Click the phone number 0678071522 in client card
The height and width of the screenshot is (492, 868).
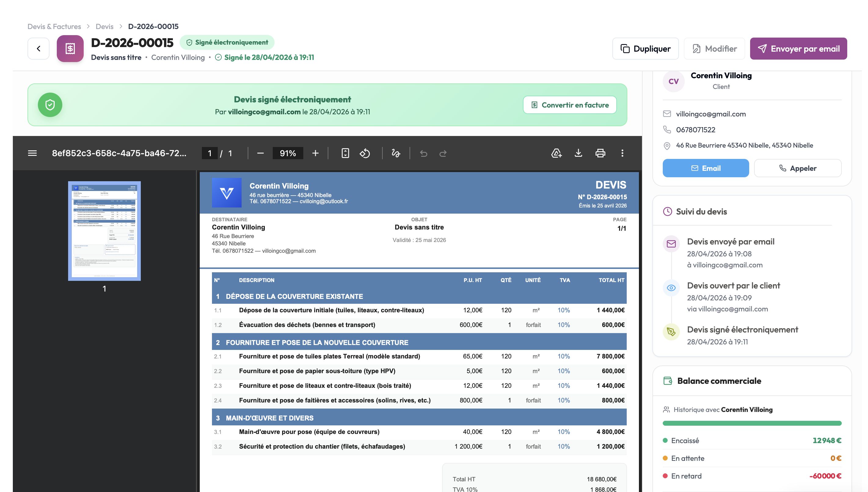[695, 130]
